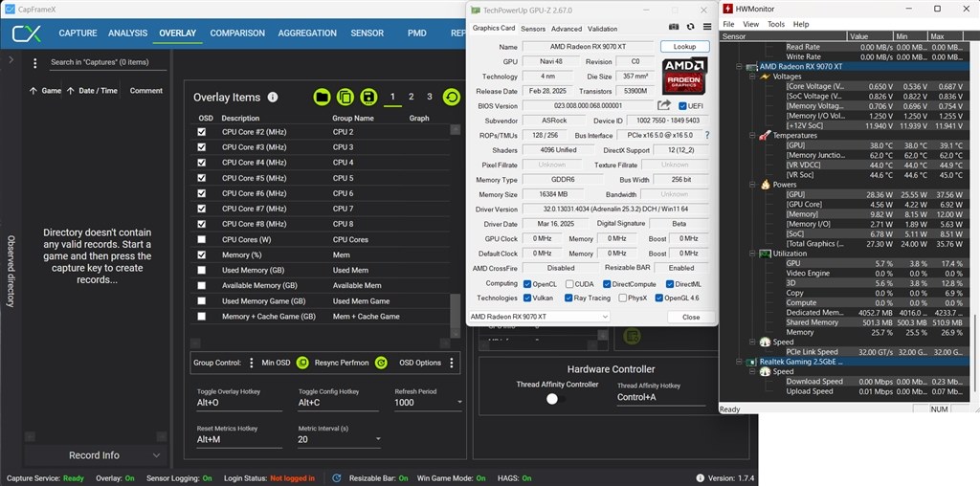Viewport: 980px width, 486px height.
Task: Check the Used Memory (GB) checkbox
Action: click(201, 270)
